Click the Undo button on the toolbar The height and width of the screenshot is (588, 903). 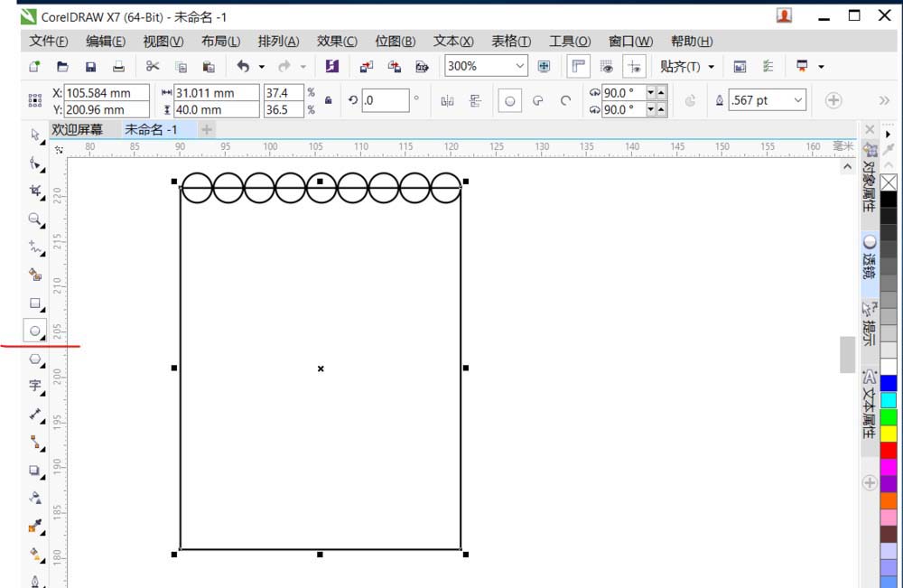click(x=241, y=65)
